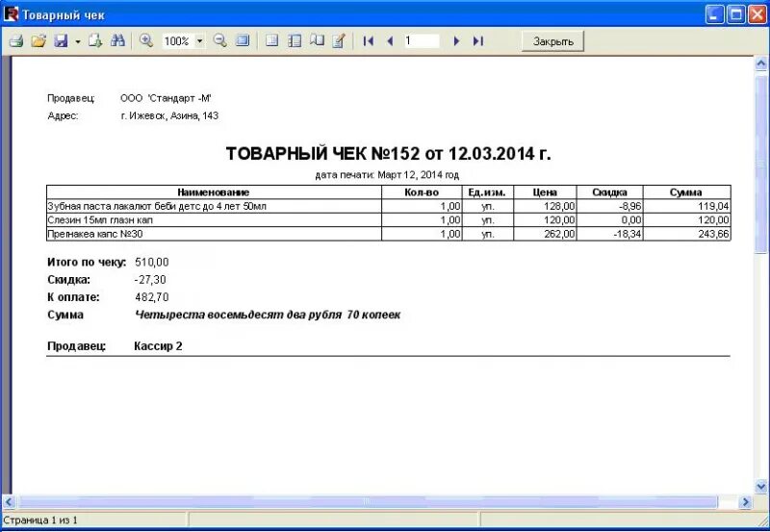The width and height of the screenshot is (770, 532).
Task: Click the vertical scrollbar thumb
Action: coord(761,164)
